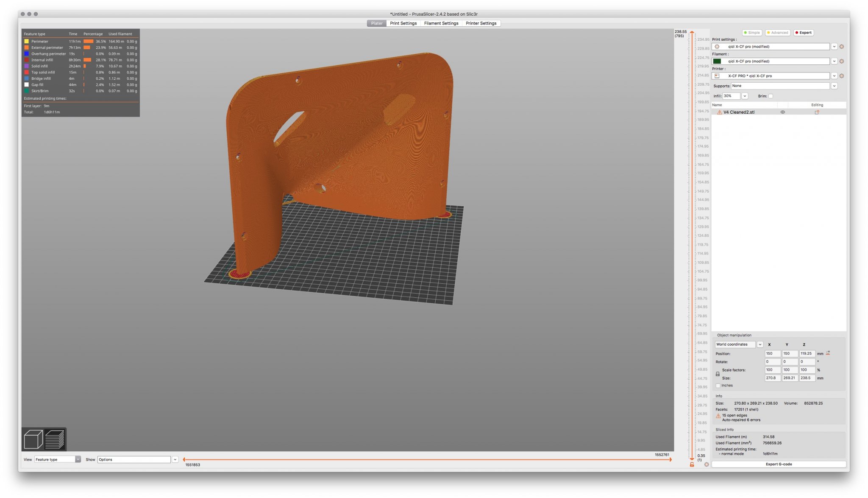The height and width of the screenshot is (498, 868).
Task: Click the horizontal move slider left handle
Action: [184, 459]
